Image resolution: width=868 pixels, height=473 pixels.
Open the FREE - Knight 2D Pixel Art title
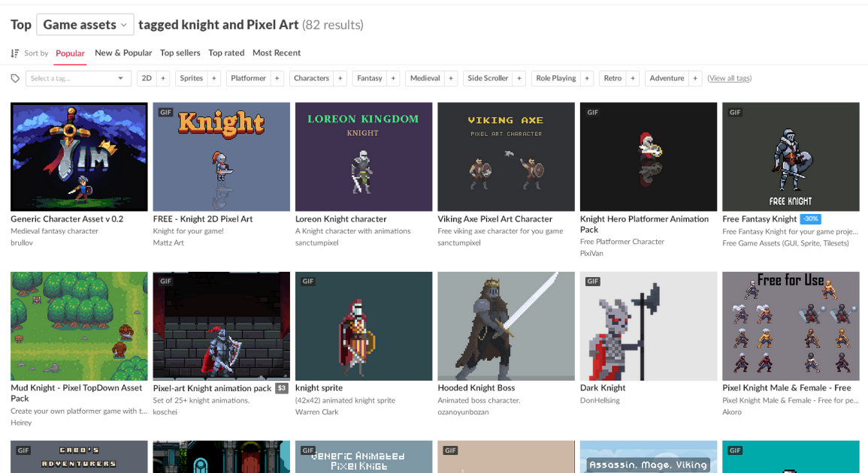203,219
